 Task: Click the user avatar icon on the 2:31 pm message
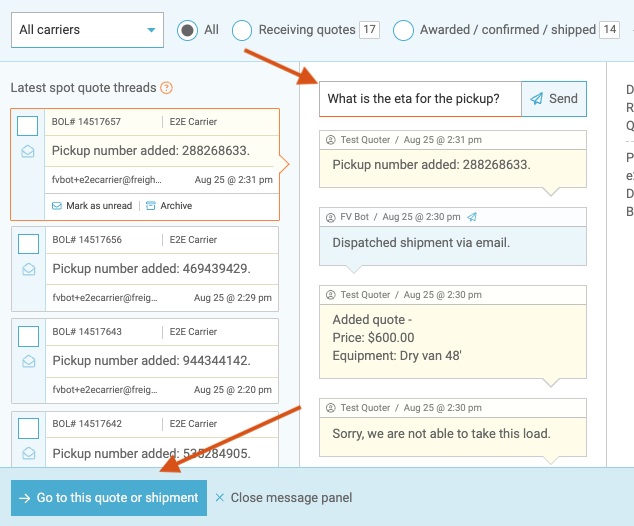(331, 140)
